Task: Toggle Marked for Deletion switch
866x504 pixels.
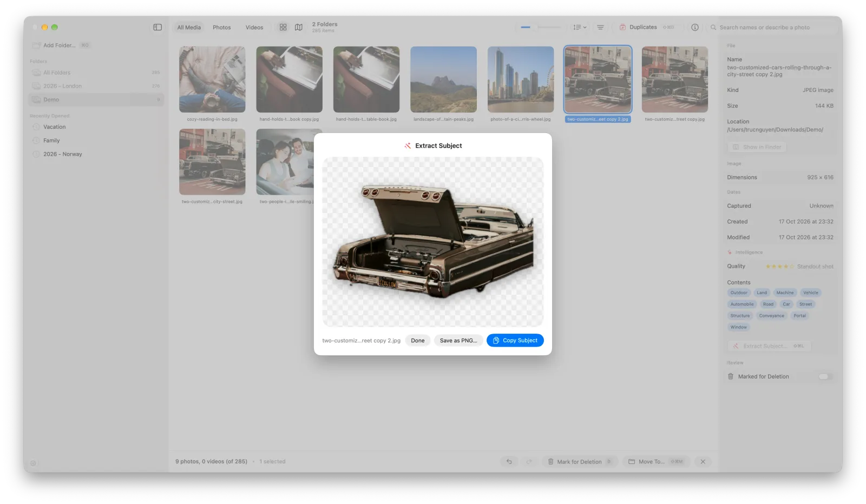Action: pyautogui.click(x=825, y=376)
